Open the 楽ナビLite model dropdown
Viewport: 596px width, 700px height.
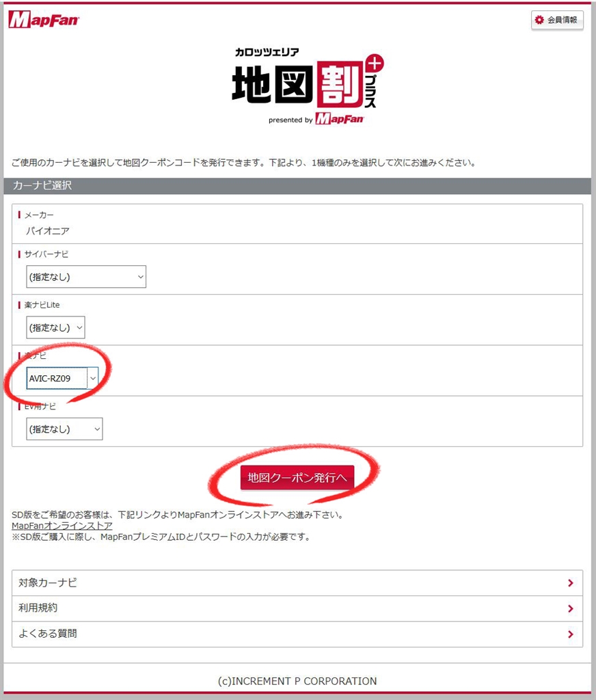coord(55,327)
